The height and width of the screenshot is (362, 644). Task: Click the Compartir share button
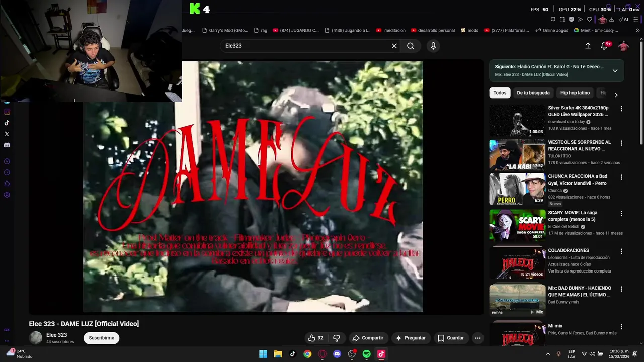click(x=368, y=338)
